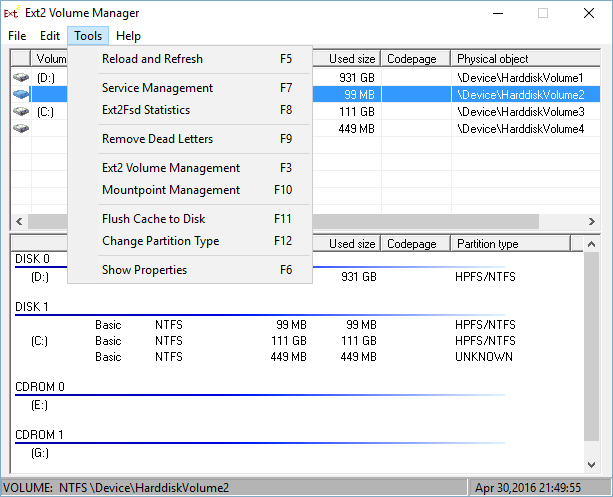Close the Tools menu
The image size is (613, 497).
(88, 36)
